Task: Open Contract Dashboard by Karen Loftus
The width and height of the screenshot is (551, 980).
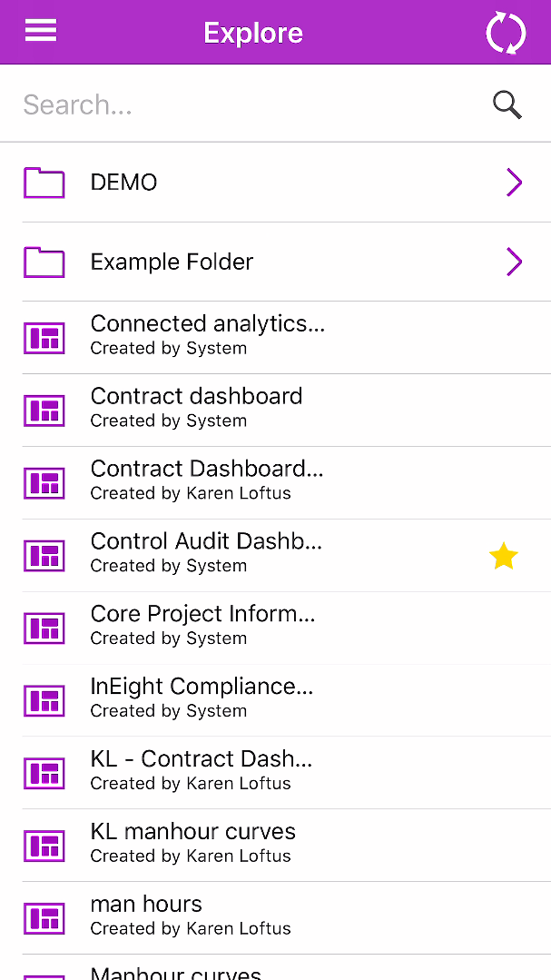Action: pos(207,479)
